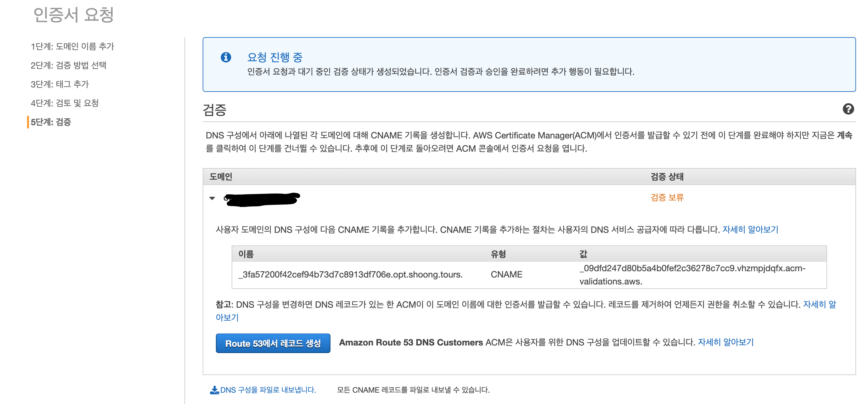Open DNS 구성을 파일로 내보냅니다 link
The width and height of the screenshot is (868, 404).
coord(268,390)
